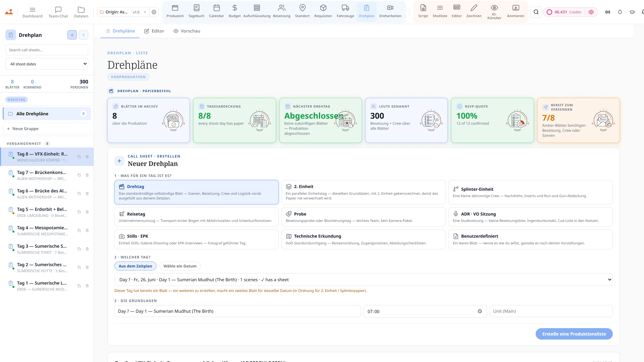644x362 pixels.
Task: Duplicate the Tag 8 call sheet
Action: coord(79,157)
